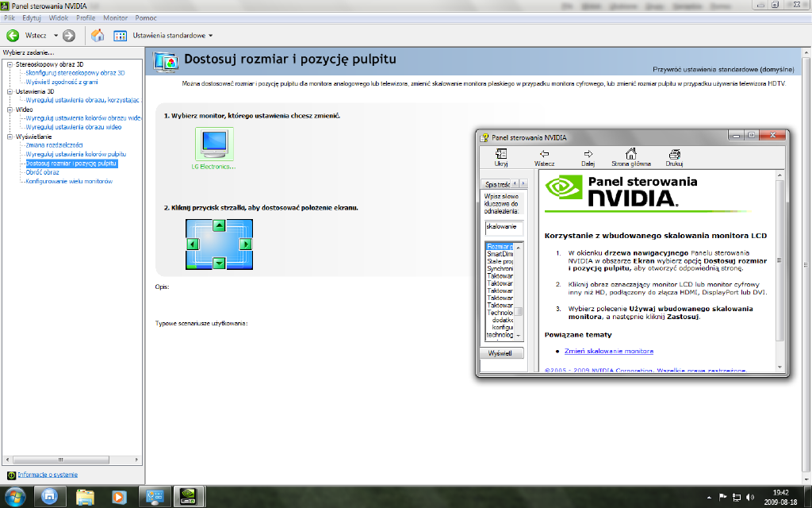Image resolution: width=812 pixels, height=508 pixels.
Task: Collapse the Wideo tree node
Action: click(10, 110)
